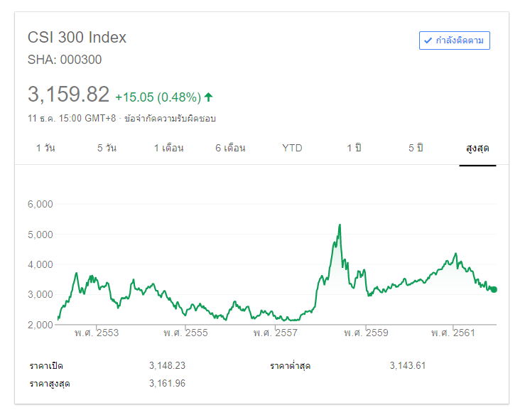Show the 1 ปี chart range
Image resolution: width=525 pixels, height=420 pixels.
354,148
